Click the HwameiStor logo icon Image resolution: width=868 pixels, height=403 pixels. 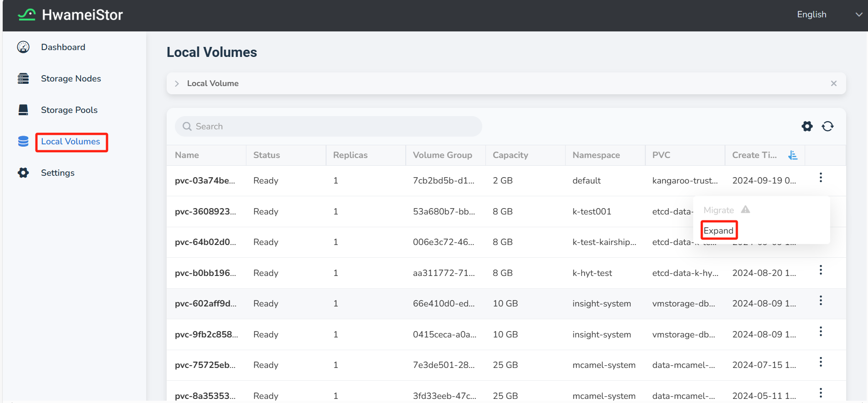tap(26, 15)
